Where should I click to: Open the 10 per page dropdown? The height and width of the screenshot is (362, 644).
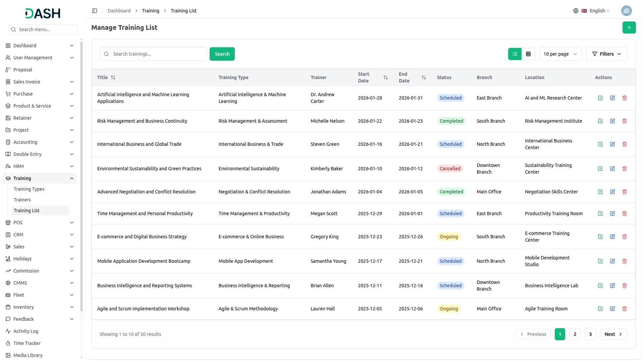[560, 54]
